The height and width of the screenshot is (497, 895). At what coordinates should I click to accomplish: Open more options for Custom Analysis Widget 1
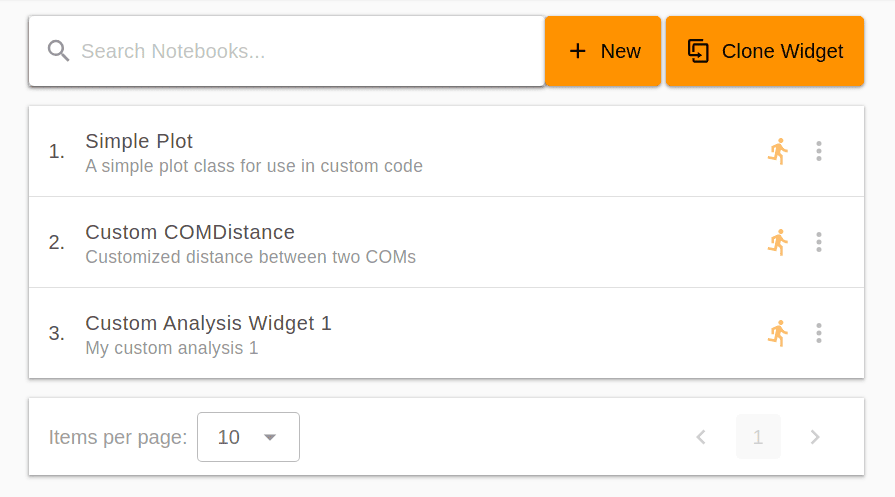(x=819, y=333)
